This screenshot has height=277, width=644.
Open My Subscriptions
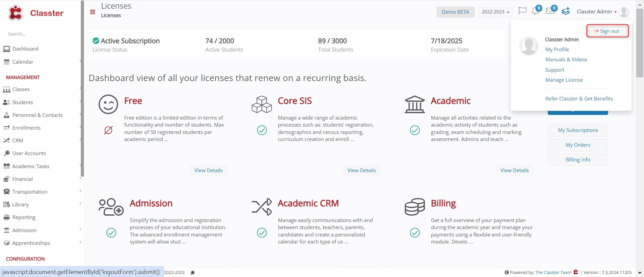(x=578, y=130)
